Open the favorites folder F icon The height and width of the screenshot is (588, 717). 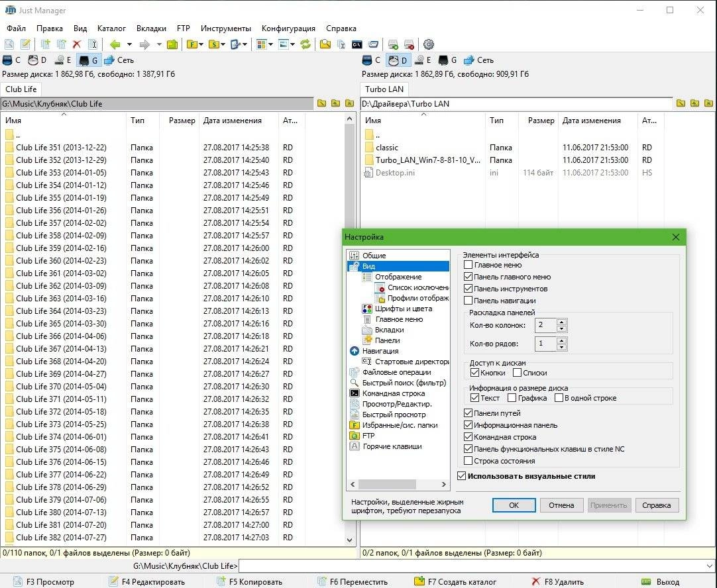193,44
